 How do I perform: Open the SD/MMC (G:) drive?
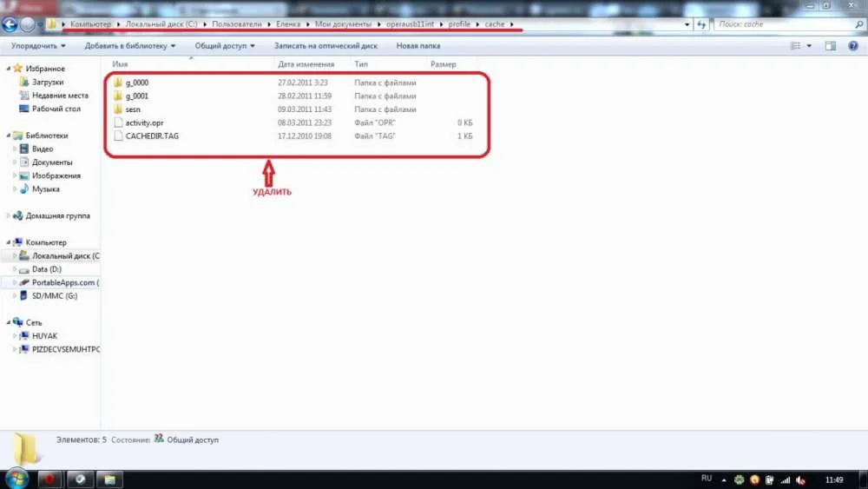(x=54, y=295)
